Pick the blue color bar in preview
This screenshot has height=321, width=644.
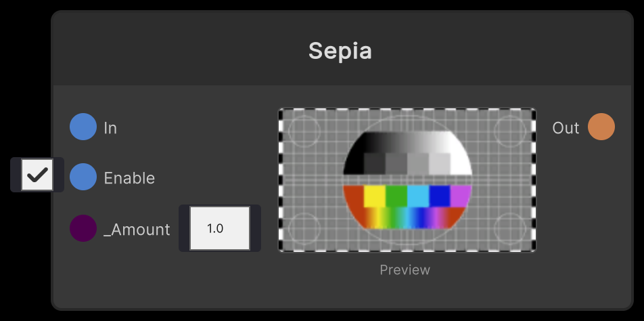440,196
